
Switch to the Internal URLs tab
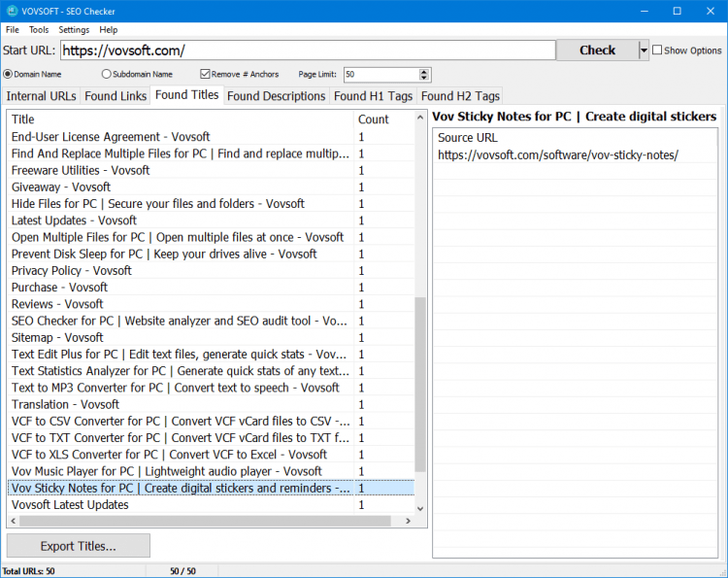(41, 96)
